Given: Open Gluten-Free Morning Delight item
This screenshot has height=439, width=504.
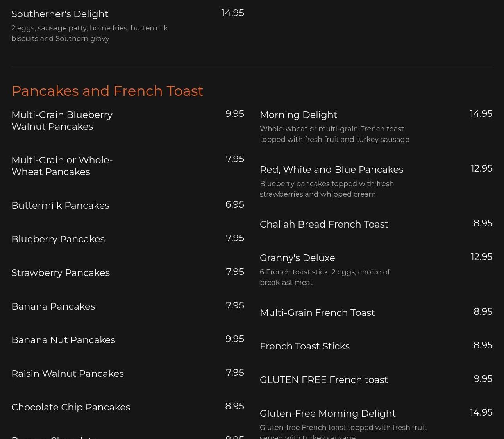Looking at the screenshot, I should pyautogui.click(x=327, y=413).
